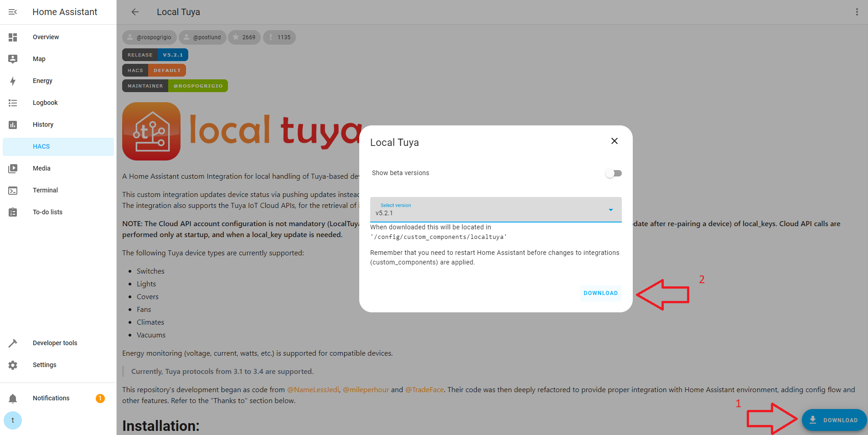Enable the Show beta versions toggle
The image size is (868, 435).
pyautogui.click(x=613, y=173)
